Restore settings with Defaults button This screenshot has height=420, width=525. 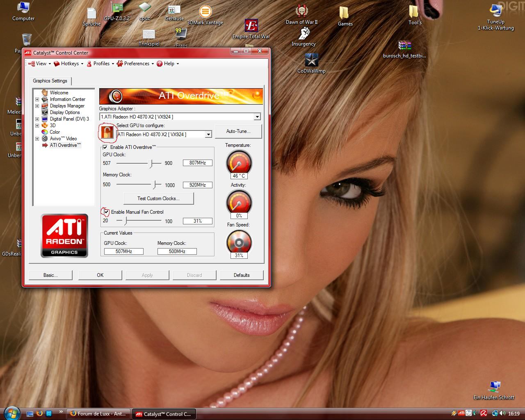tap(242, 275)
